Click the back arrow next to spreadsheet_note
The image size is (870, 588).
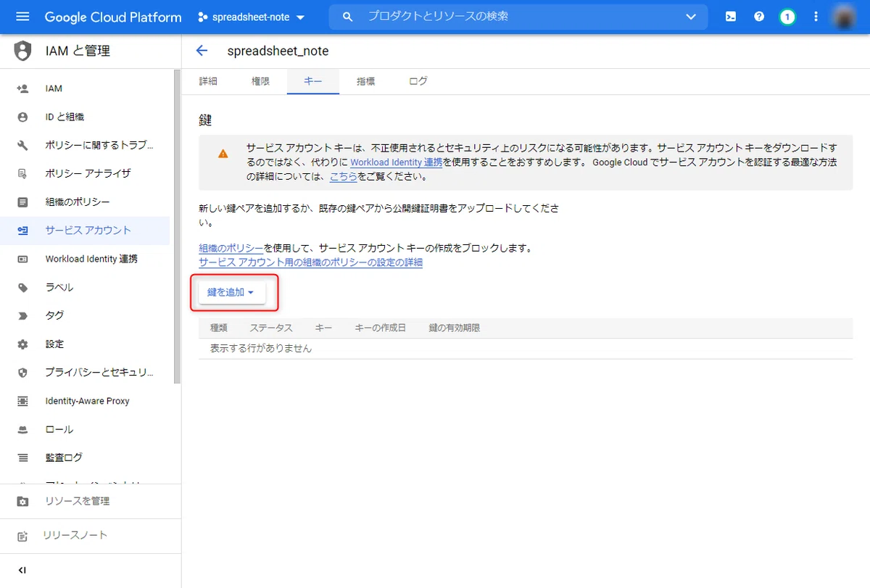[x=202, y=51]
